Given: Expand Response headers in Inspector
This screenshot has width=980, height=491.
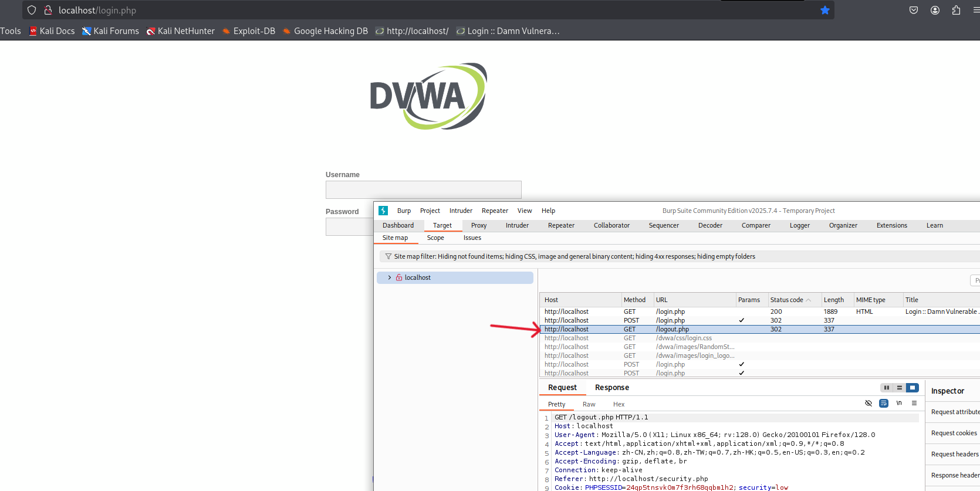Looking at the screenshot, I should 954,475.
